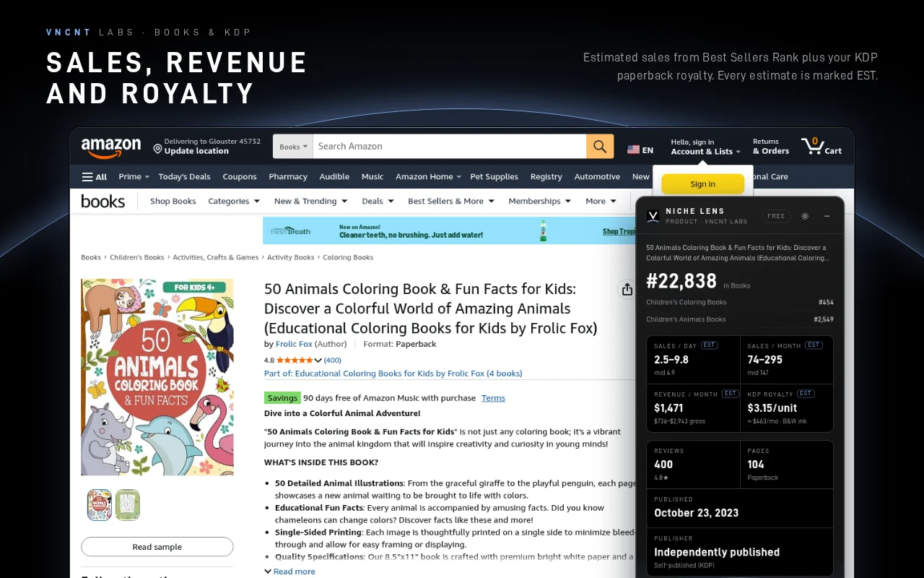Open Today's Deals nav item
924x578 pixels.
click(185, 177)
